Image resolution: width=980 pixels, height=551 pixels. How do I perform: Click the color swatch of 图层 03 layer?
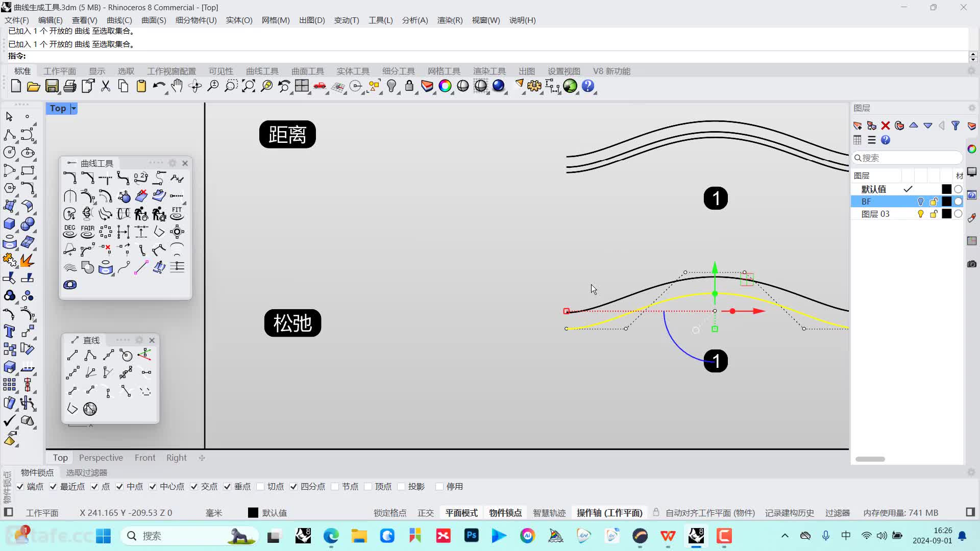point(946,214)
